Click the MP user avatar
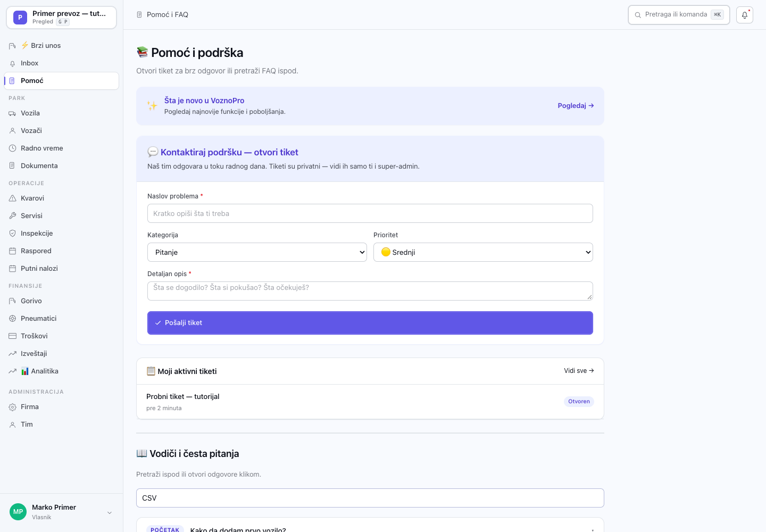The height and width of the screenshot is (532, 766). click(18, 512)
